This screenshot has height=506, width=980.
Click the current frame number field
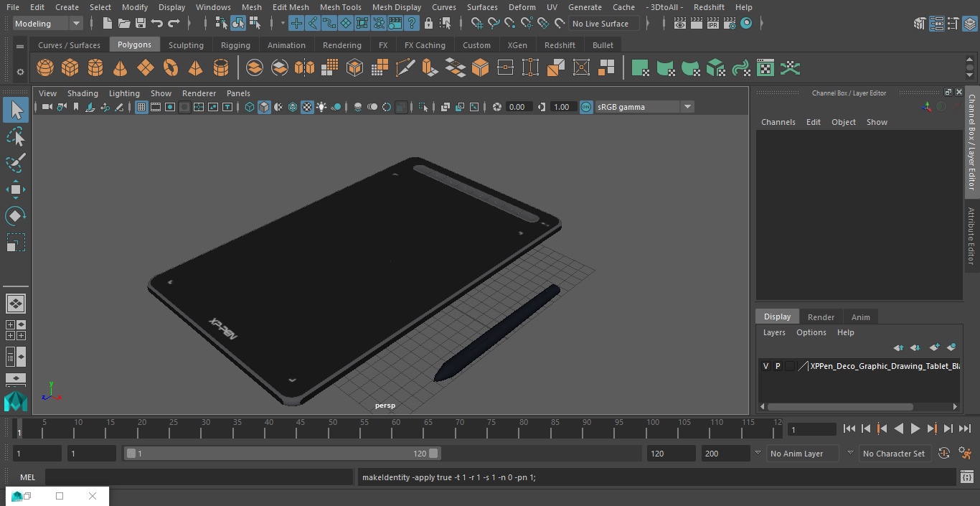click(811, 430)
